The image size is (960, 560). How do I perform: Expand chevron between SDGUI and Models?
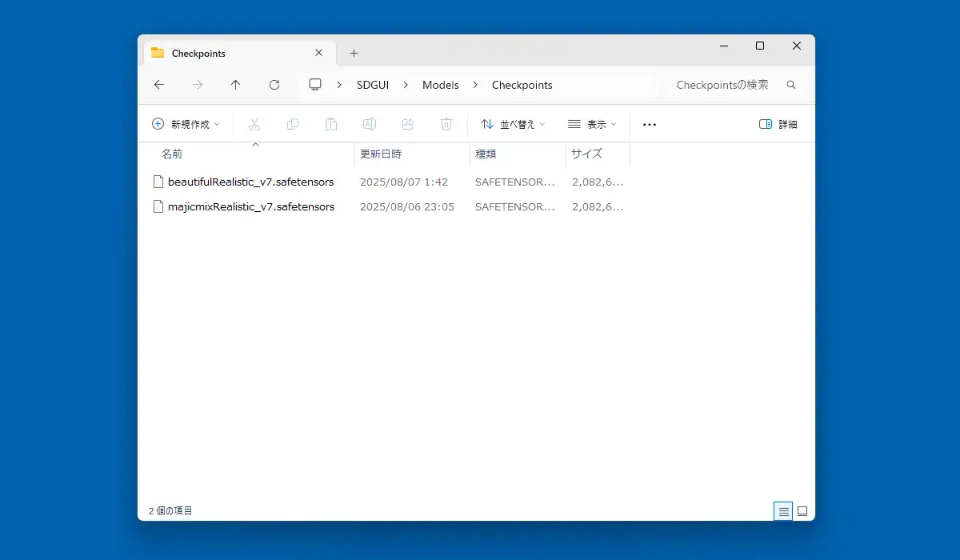(405, 85)
